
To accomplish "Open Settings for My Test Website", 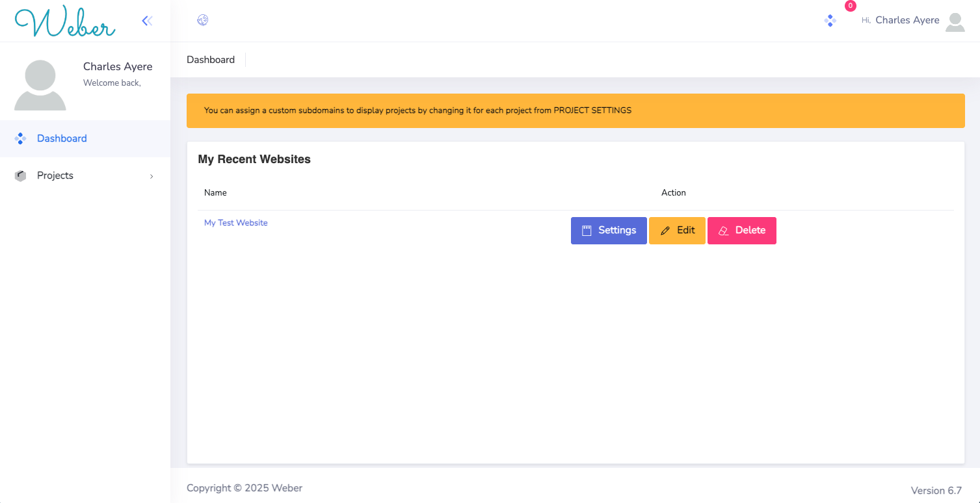I will [x=609, y=230].
